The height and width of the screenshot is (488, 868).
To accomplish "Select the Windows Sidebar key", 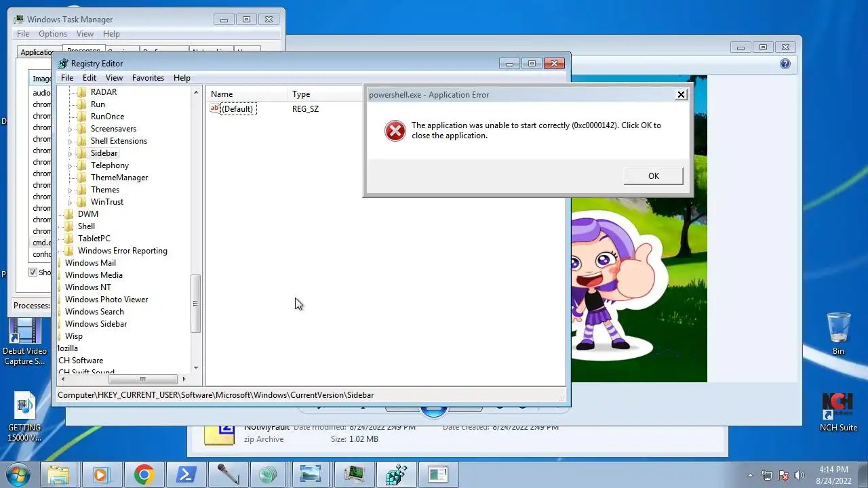I will (96, 324).
